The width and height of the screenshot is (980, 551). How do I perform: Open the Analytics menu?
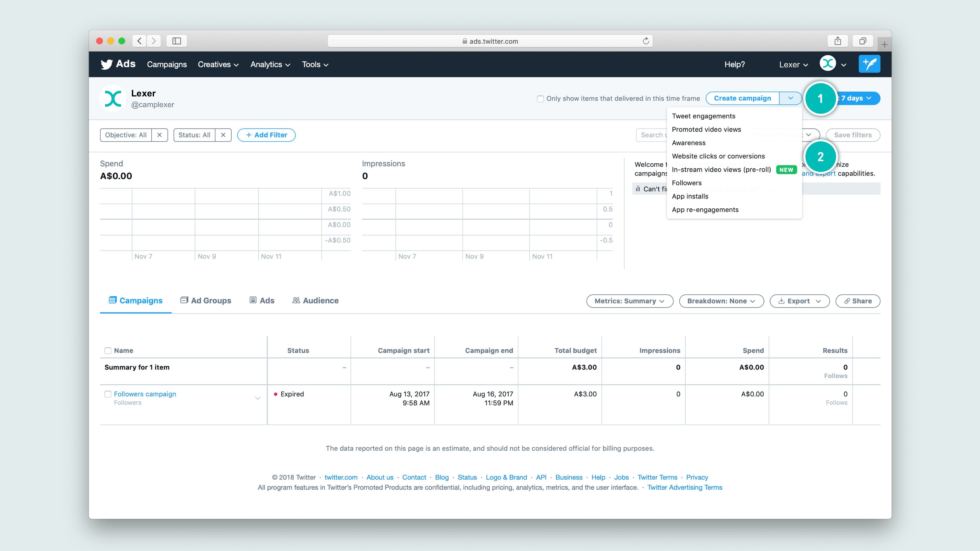(x=270, y=64)
